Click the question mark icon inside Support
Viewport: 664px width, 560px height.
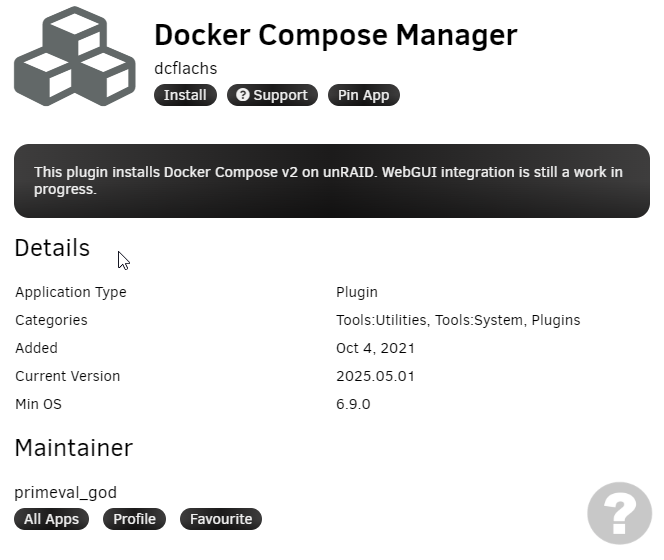pyautogui.click(x=243, y=95)
